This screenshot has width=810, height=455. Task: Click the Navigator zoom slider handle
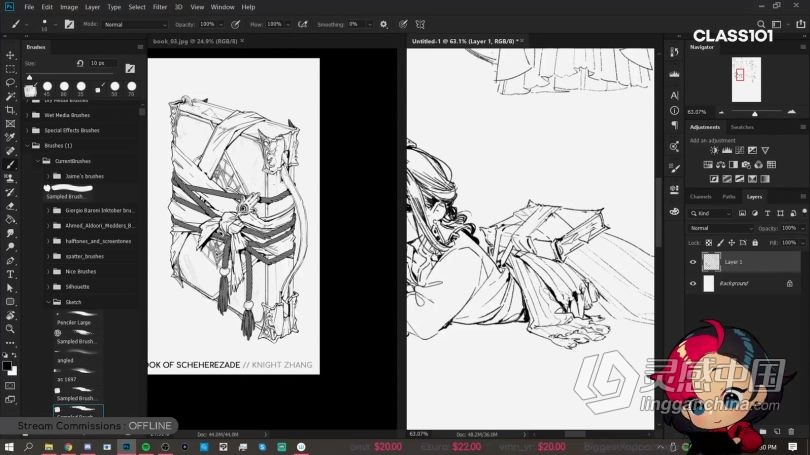755,113
